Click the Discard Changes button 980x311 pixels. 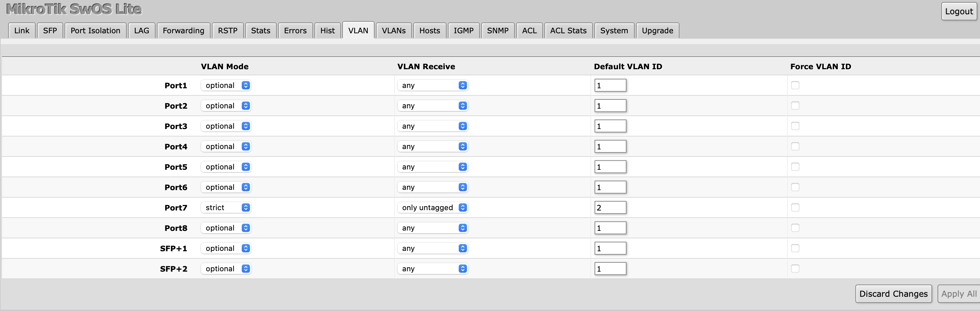coord(894,293)
